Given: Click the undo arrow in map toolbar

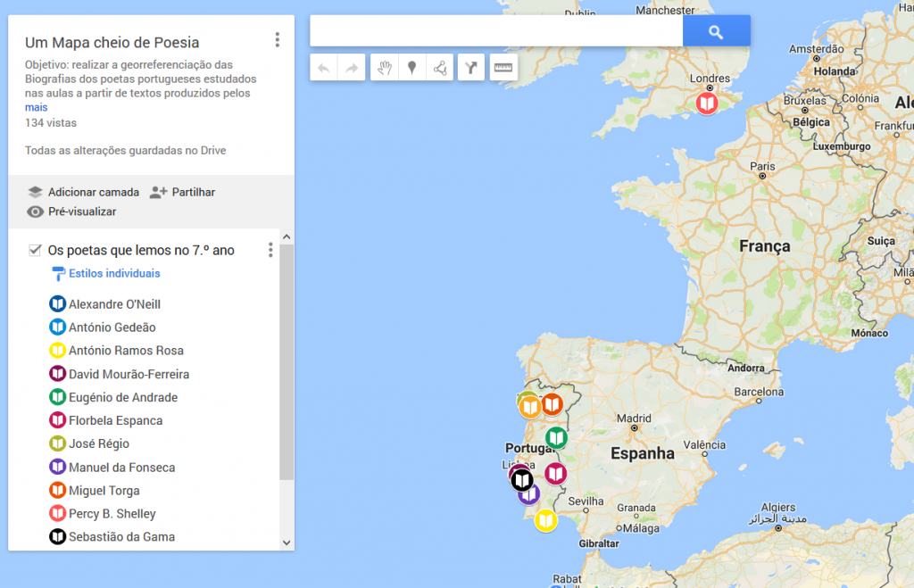Looking at the screenshot, I should (x=324, y=68).
